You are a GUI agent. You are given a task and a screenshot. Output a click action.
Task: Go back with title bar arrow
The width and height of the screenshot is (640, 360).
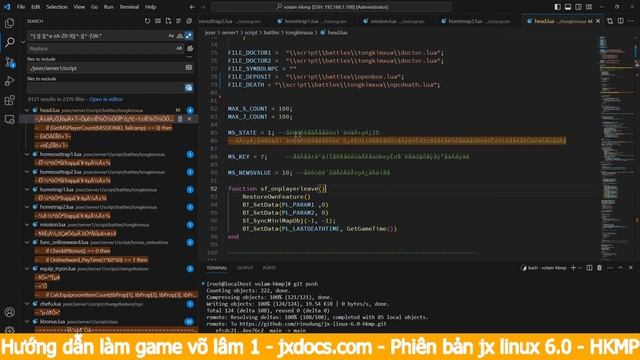click(193, 7)
